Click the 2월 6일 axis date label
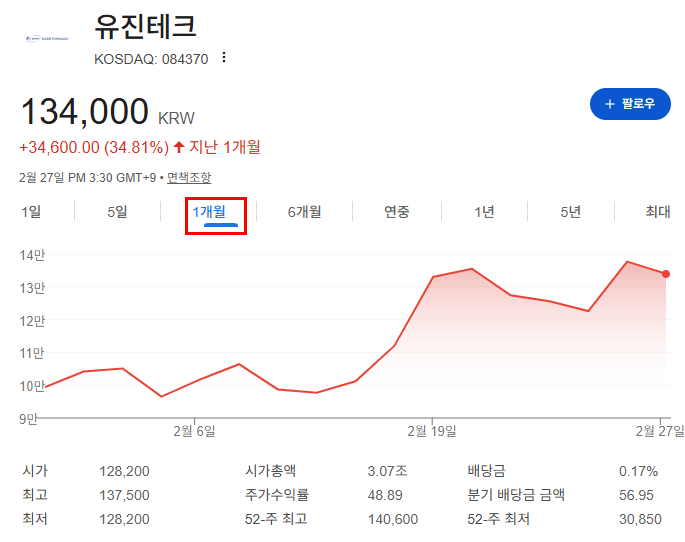This screenshot has width=685, height=542. coord(194,432)
